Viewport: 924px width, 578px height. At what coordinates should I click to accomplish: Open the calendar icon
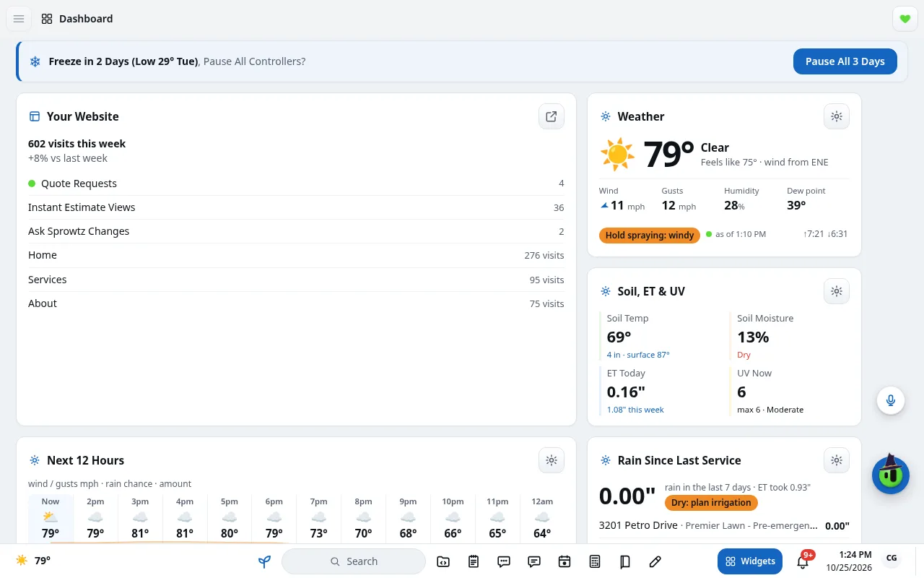(x=565, y=561)
